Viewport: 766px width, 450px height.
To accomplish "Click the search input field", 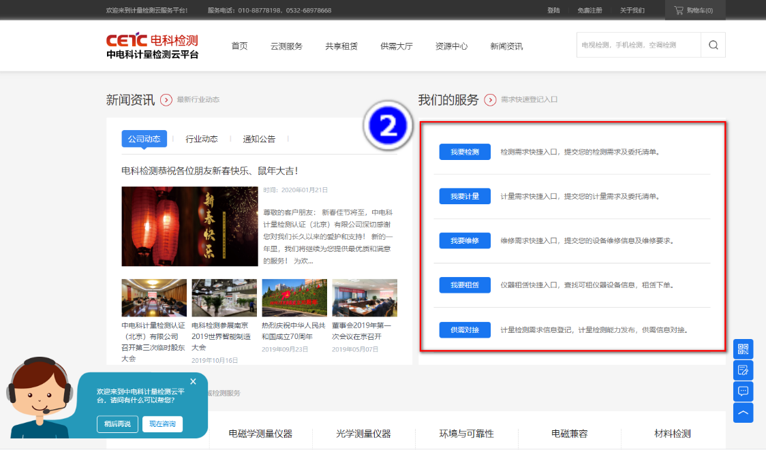I will tap(638, 45).
